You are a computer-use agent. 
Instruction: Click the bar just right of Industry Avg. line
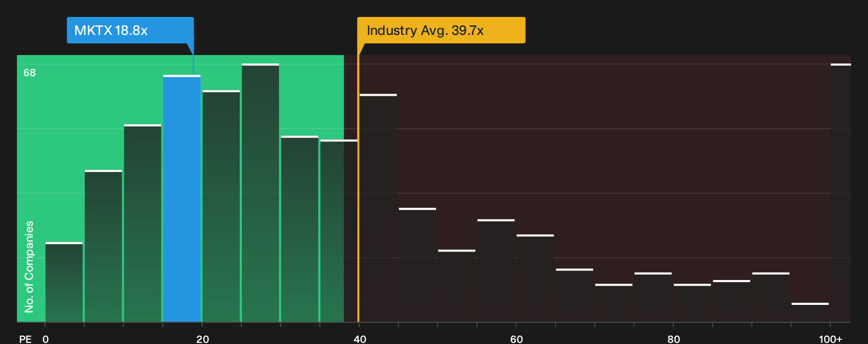pos(378,208)
